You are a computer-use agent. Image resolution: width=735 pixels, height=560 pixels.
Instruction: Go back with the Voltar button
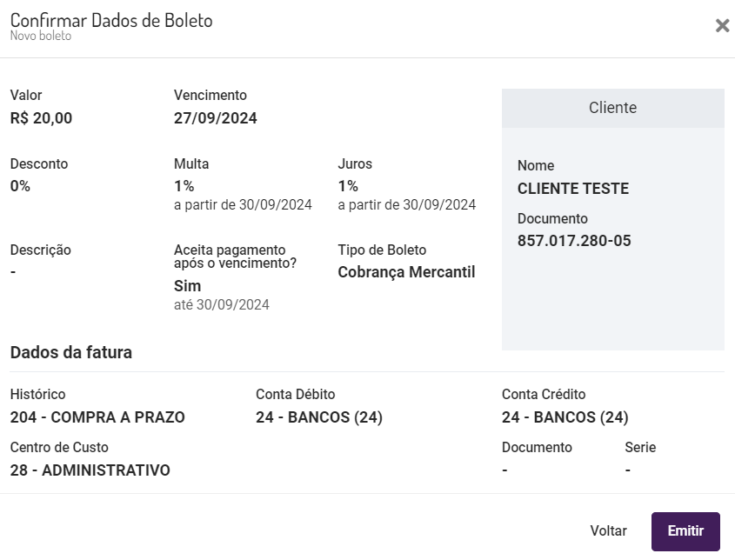click(x=608, y=531)
